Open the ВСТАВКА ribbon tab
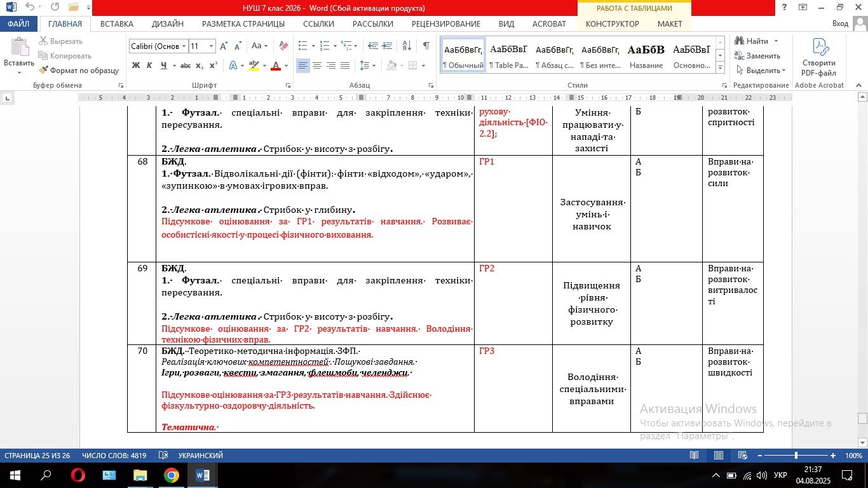Image resolution: width=868 pixels, height=488 pixels. pyautogui.click(x=116, y=24)
